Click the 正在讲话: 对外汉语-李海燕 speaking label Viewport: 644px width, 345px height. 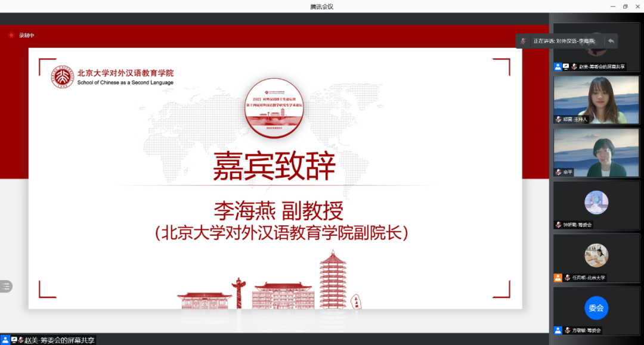click(x=564, y=41)
